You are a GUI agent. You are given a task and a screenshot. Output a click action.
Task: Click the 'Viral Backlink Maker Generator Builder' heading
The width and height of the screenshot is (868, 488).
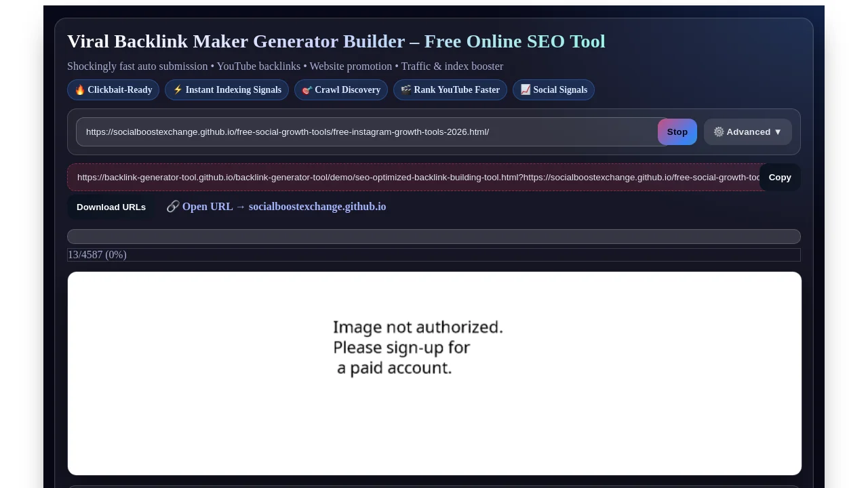tap(336, 41)
